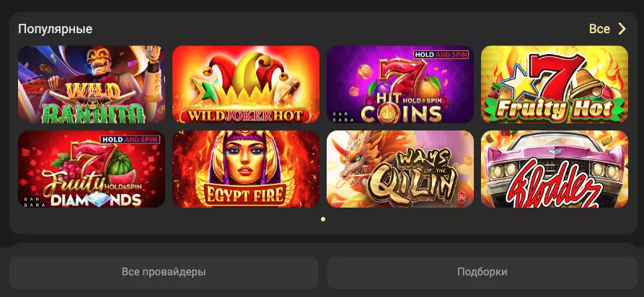Screen dimensions: 644x297
Task: Click the Hold and Spin badge on Hit Coins
Action: click(x=441, y=55)
